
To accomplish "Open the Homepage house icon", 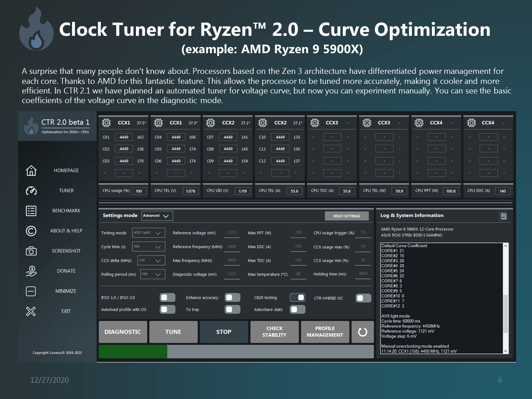I will 31,170.
